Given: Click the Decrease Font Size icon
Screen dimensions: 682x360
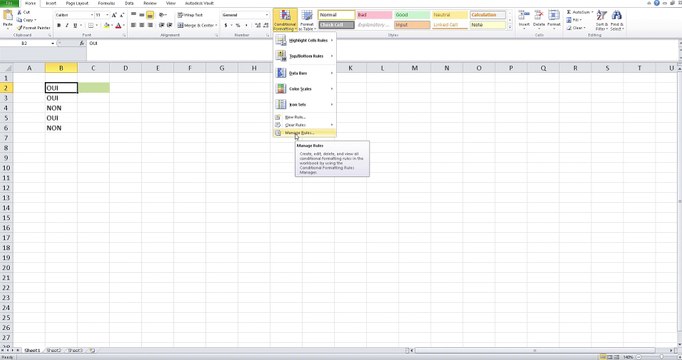Looking at the screenshot, I should point(121,15).
